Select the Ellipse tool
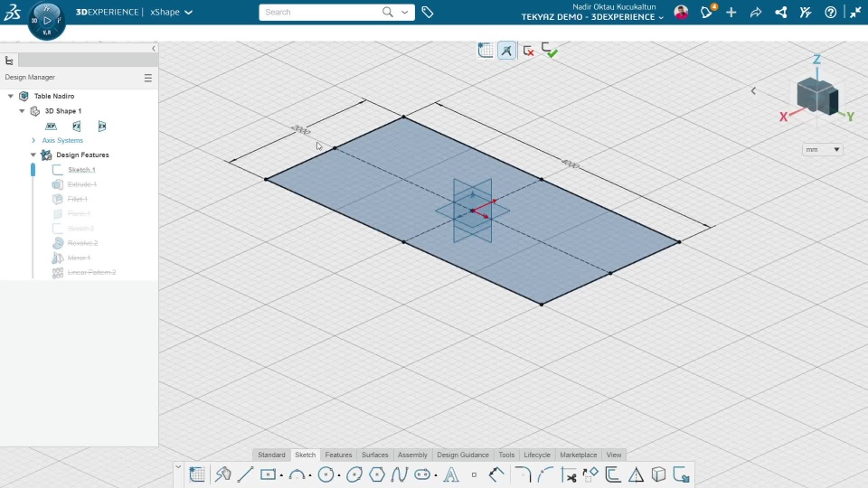The width and height of the screenshot is (868, 488). [354, 474]
